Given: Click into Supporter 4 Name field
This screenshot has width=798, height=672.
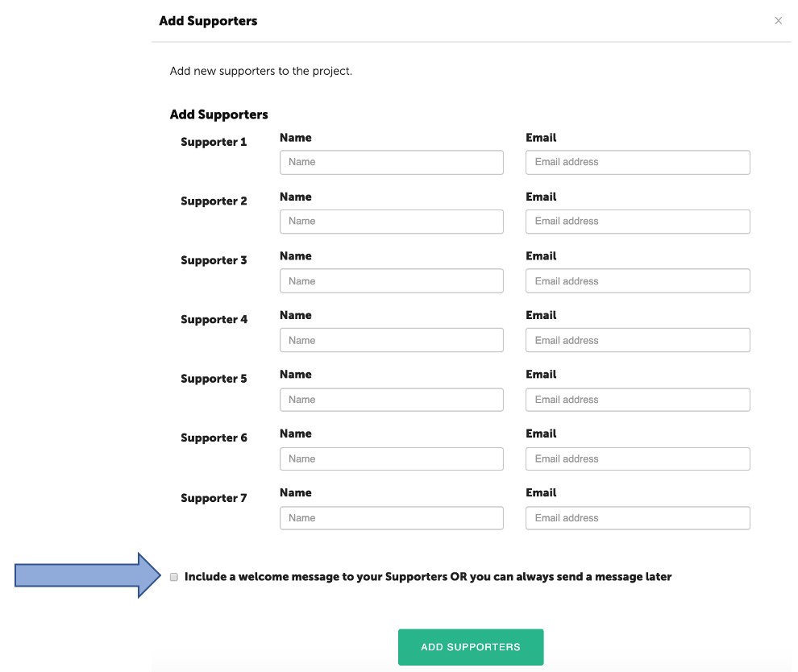Looking at the screenshot, I should (391, 340).
